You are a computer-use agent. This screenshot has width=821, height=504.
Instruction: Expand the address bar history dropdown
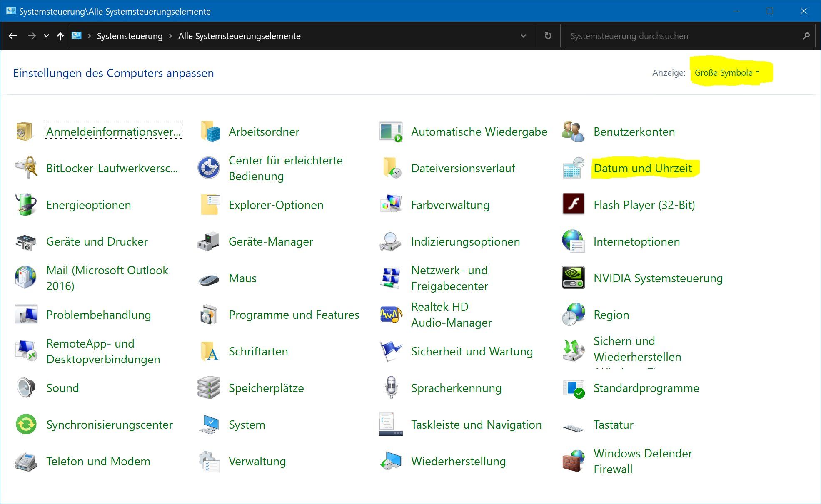pos(523,36)
